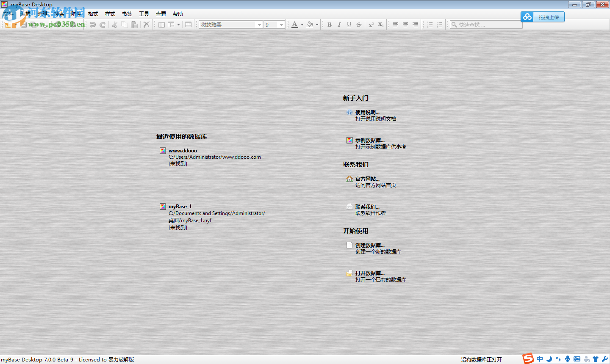Open the font name dropdown 微软雅黑
Viewport: 610px width, 364px height.
click(x=231, y=25)
